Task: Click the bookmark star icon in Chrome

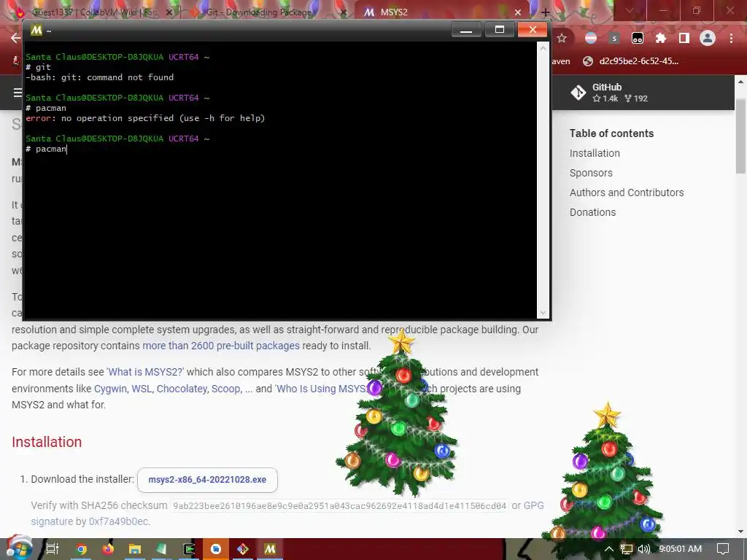Action: coord(562,38)
